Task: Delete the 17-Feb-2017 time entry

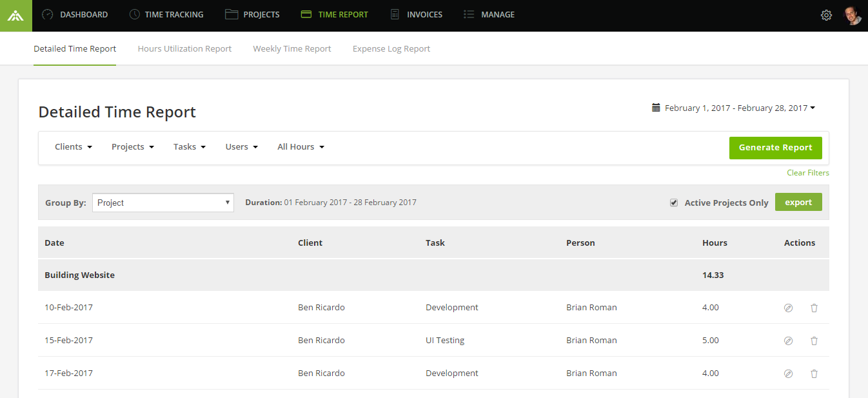Action: click(x=814, y=373)
